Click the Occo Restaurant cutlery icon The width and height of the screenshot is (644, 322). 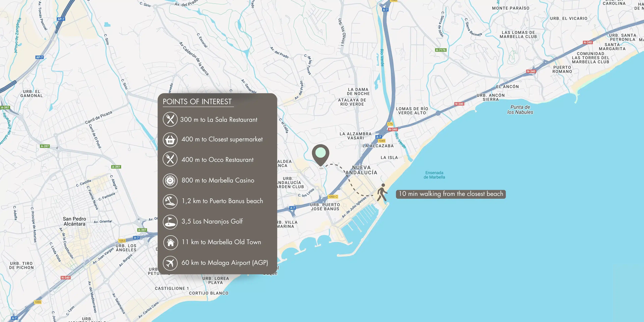pyautogui.click(x=170, y=159)
